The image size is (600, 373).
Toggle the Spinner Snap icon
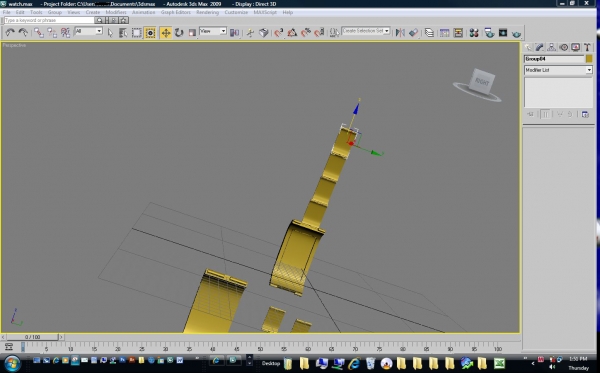(x=319, y=33)
